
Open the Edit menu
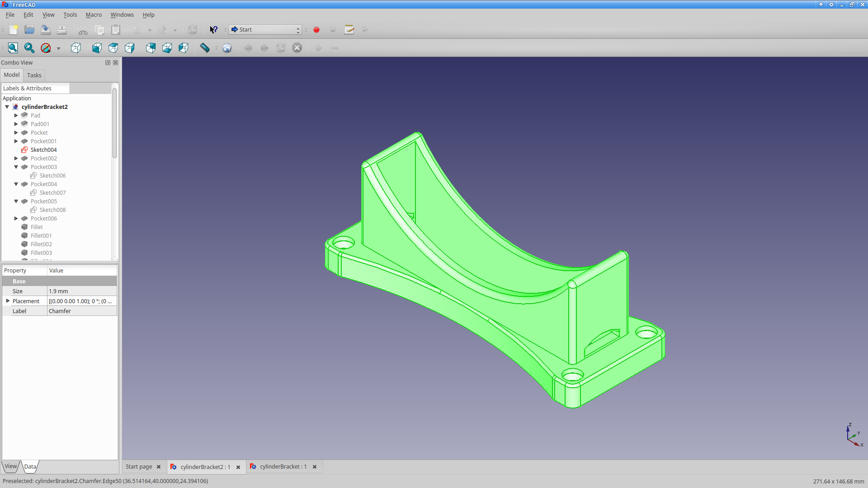28,15
